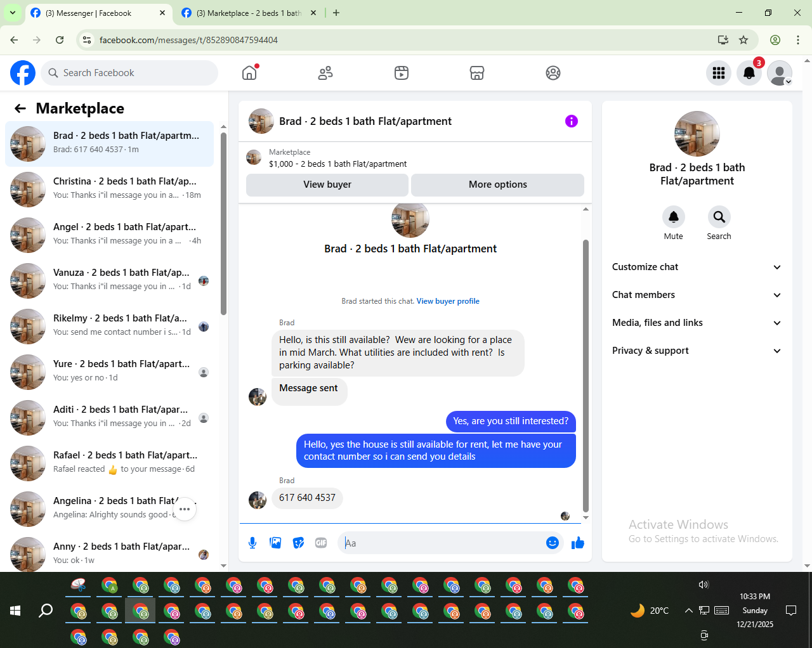Open the Windows notification center icon
The height and width of the screenshot is (648, 812).
point(791,611)
